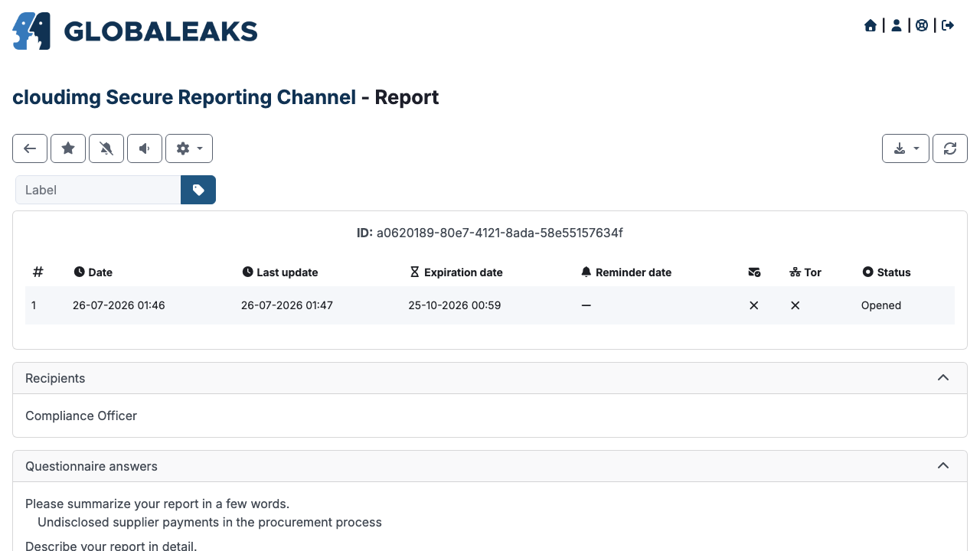Click the Expiration date column header
This screenshot has width=980, height=551.
(x=456, y=272)
